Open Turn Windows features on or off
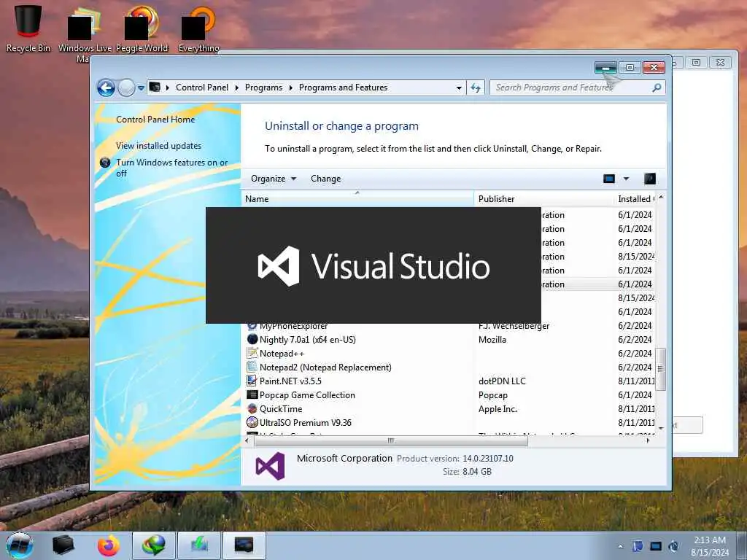 (x=172, y=168)
